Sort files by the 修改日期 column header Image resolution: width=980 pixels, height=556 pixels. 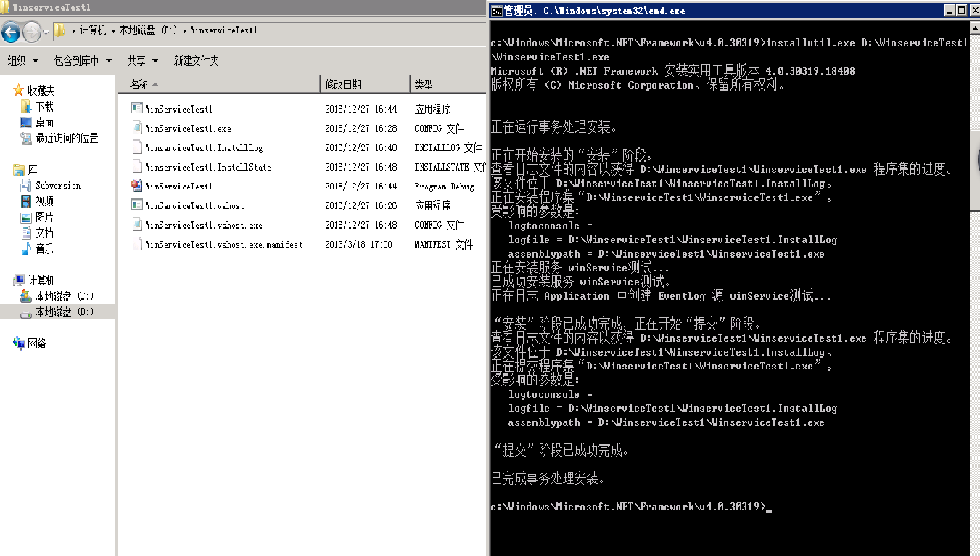pos(365,84)
